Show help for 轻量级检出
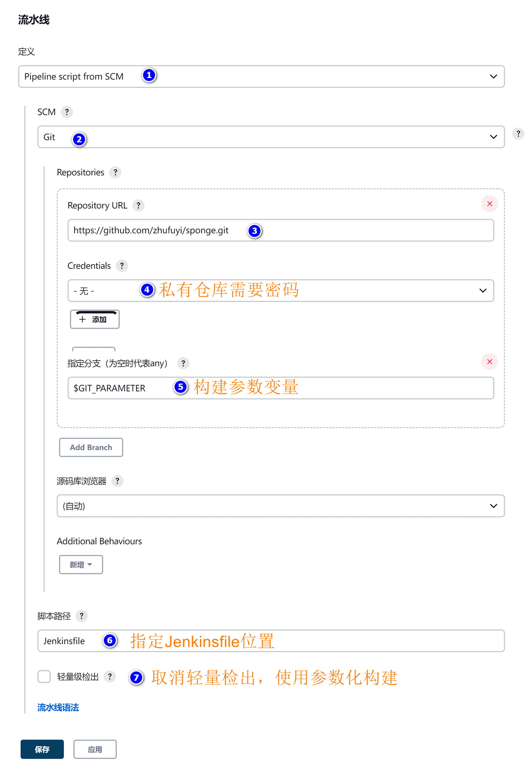 [110, 677]
